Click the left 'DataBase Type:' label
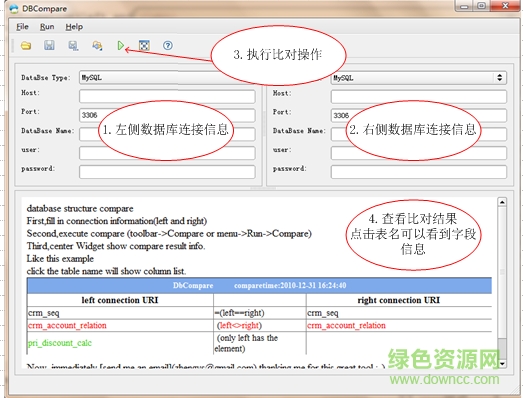 pyautogui.click(x=46, y=78)
